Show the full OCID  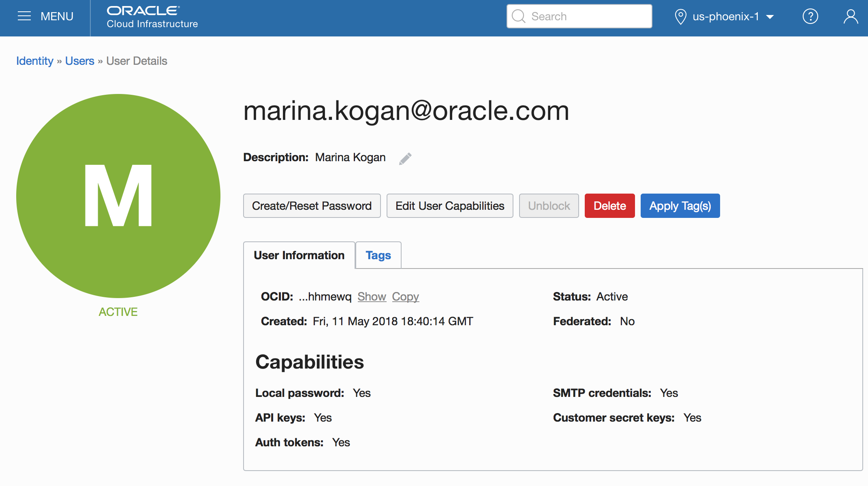point(372,297)
